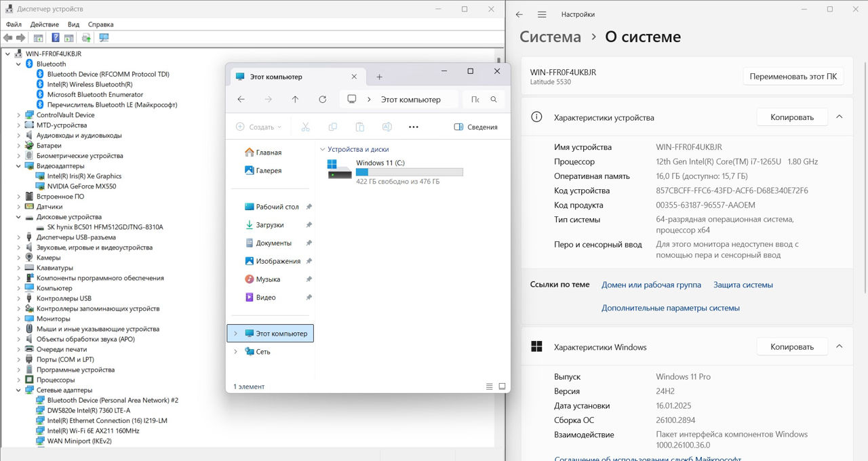The height and width of the screenshot is (461, 868).
Task: Open the Вид menu in Device Manager
Action: (x=73, y=24)
